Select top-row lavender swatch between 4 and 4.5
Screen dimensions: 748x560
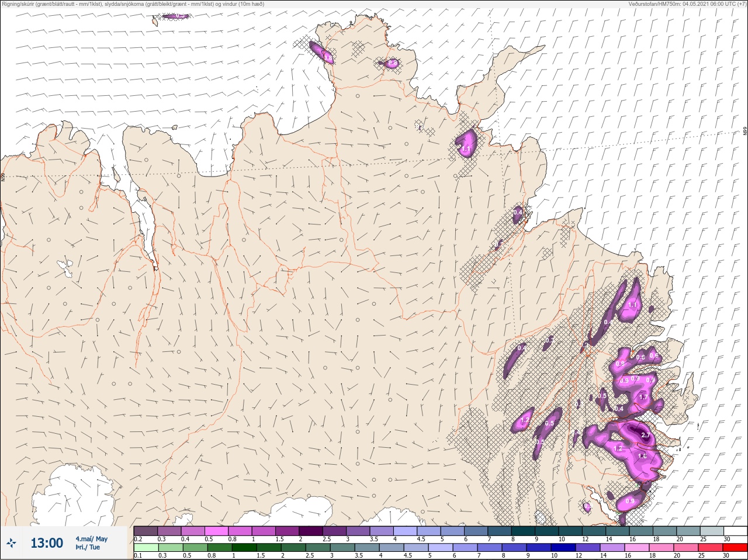coord(406,531)
